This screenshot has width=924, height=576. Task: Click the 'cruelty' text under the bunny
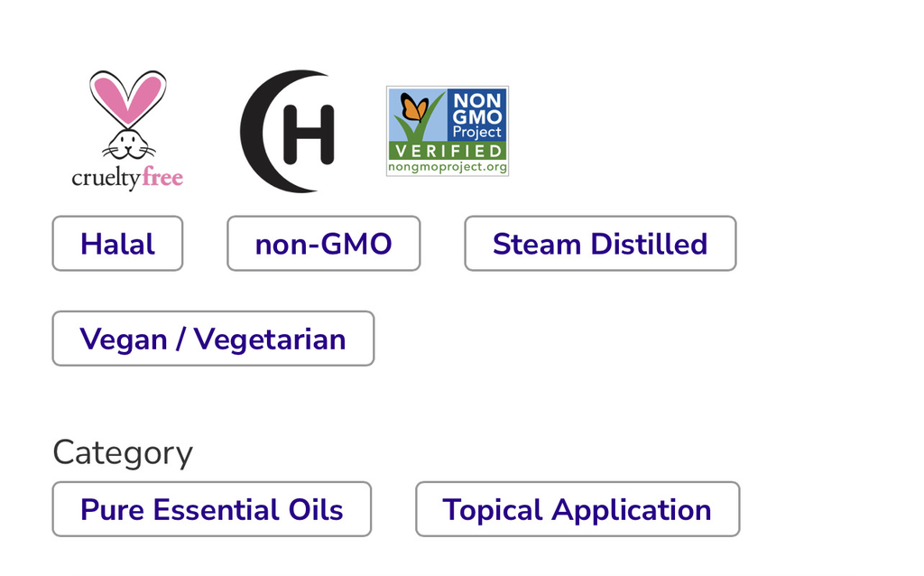106,179
